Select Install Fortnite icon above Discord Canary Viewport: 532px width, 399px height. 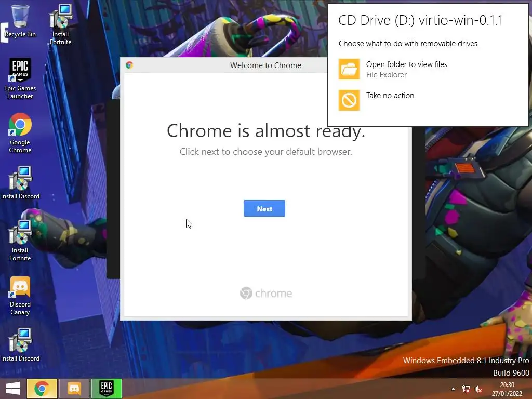20,241
